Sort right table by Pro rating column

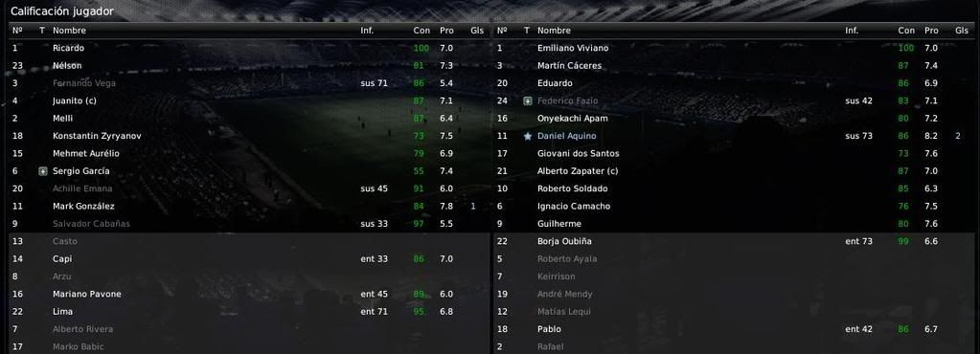coord(932,30)
